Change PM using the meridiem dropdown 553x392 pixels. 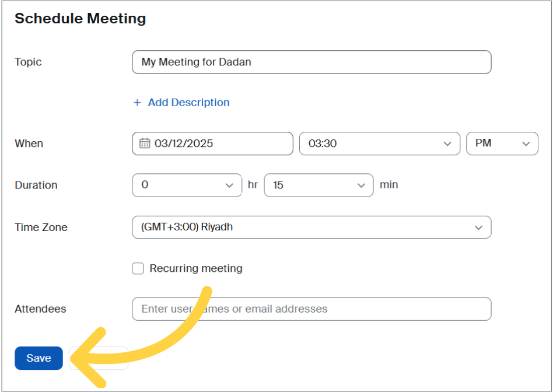pos(502,143)
